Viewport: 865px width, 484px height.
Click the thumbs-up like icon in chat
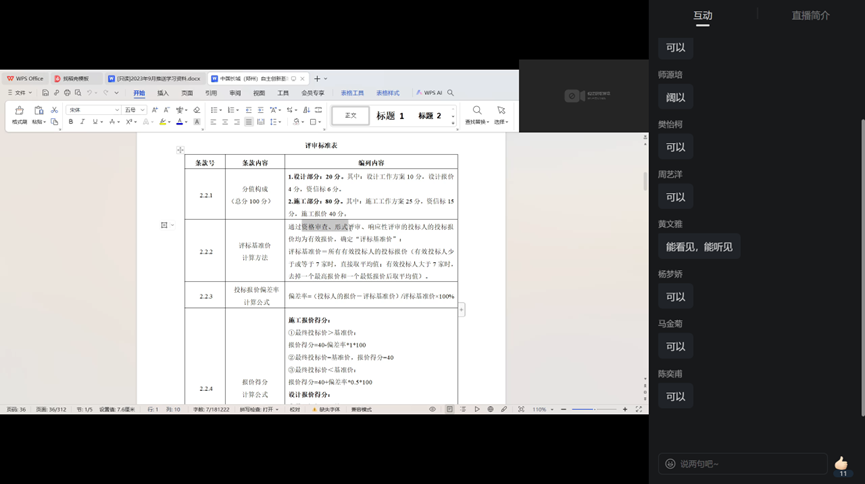[x=841, y=462]
